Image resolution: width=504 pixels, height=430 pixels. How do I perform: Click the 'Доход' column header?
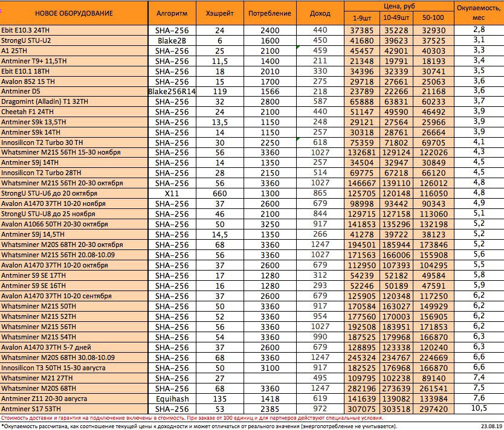click(320, 13)
